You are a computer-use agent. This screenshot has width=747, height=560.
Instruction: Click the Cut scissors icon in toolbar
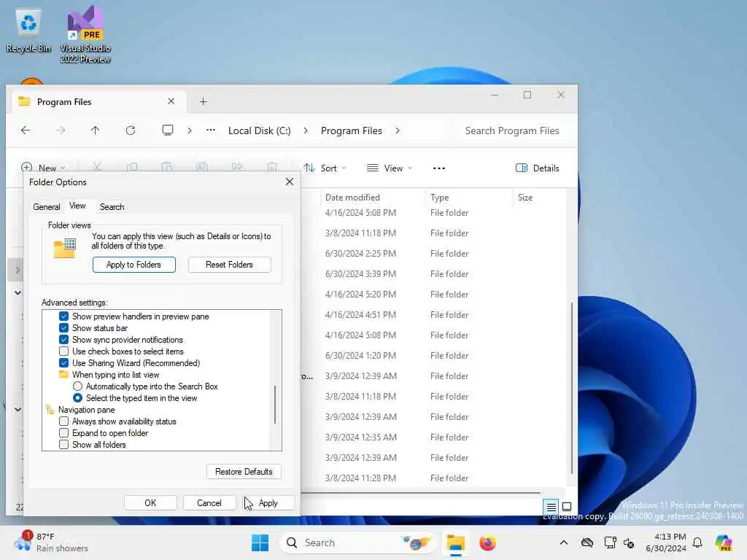coord(97,167)
